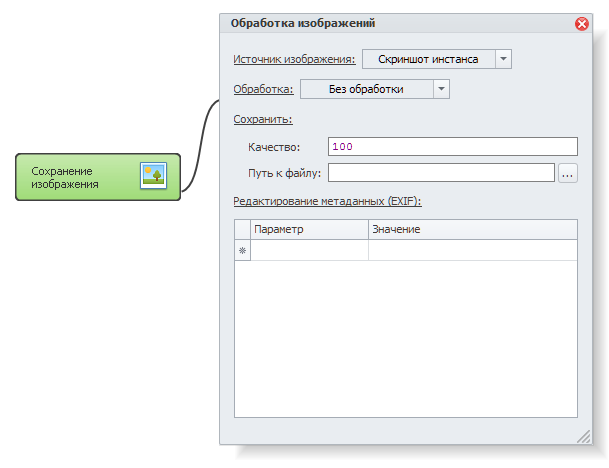Click the Скриншот инстанса combo box text

coord(428,59)
